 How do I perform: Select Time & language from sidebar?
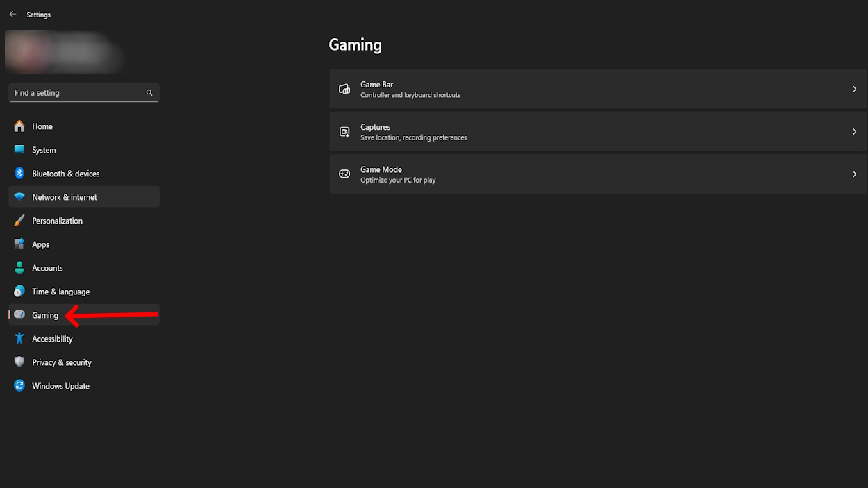click(60, 292)
